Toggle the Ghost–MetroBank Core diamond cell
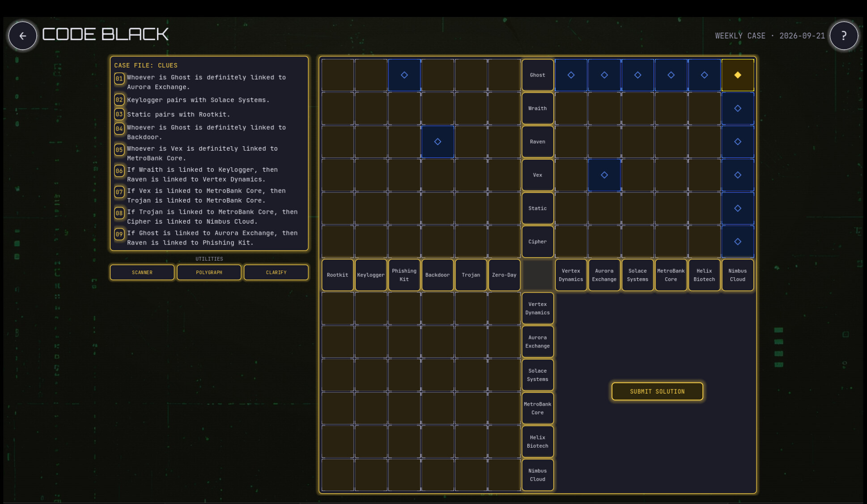Image resolution: width=867 pixels, height=504 pixels. pyautogui.click(x=671, y=75)
